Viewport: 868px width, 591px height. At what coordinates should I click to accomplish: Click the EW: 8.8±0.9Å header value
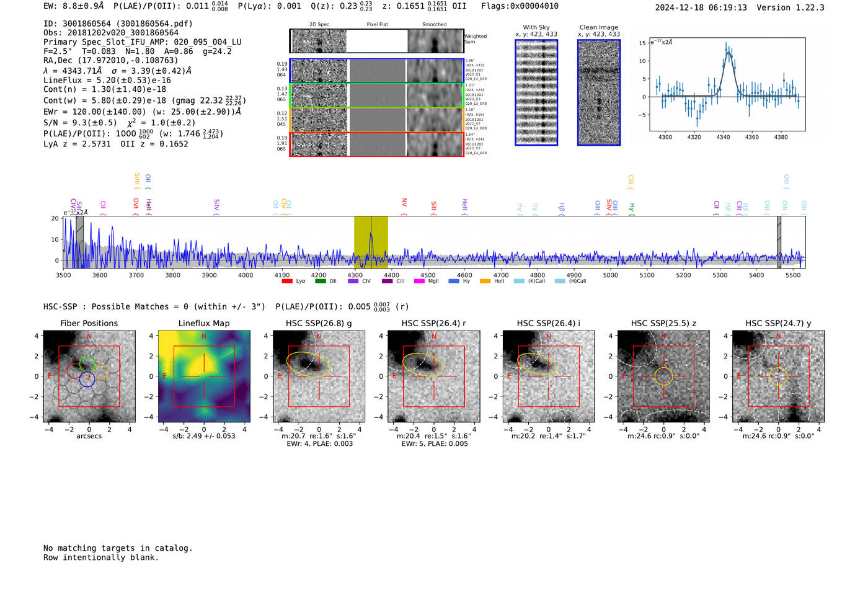pos(74,6)
